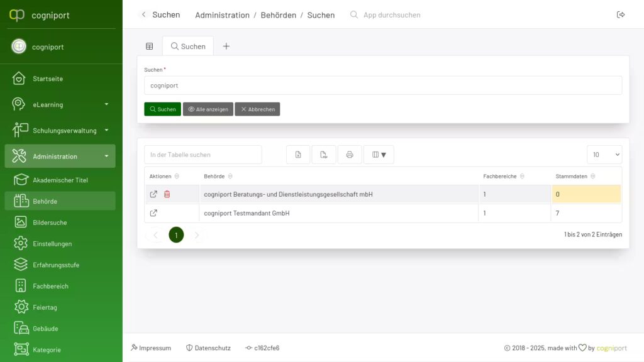Delete the cogniport Beratungs- row with trash icon
This screenshot has height=362, width=644.
click(167, 194)
